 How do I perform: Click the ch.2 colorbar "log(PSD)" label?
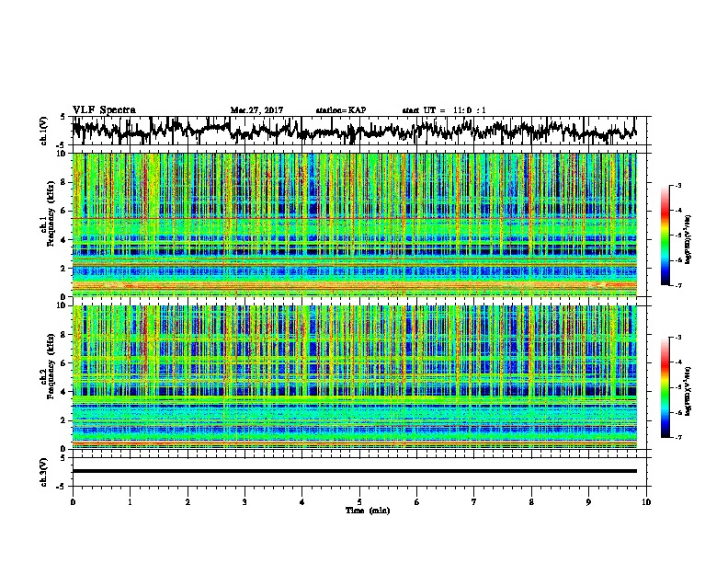tap(688, 391)
